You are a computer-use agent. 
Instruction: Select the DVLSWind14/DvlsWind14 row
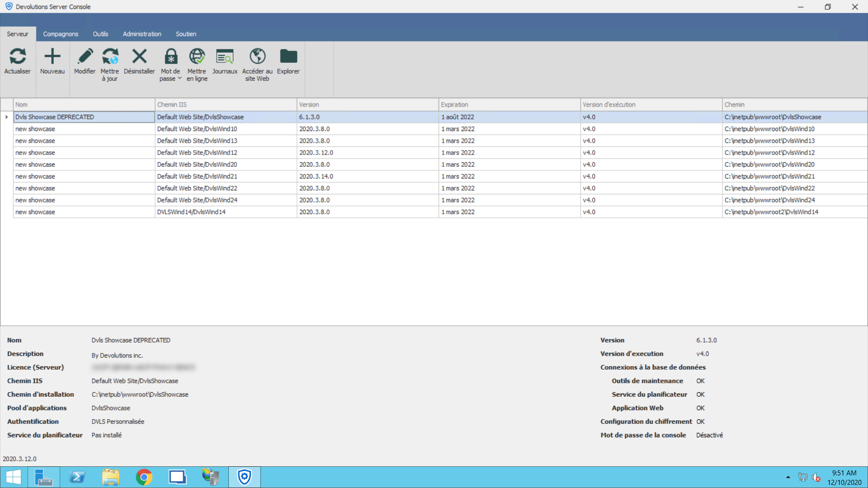pyautogui.click(x=191, y=212)
